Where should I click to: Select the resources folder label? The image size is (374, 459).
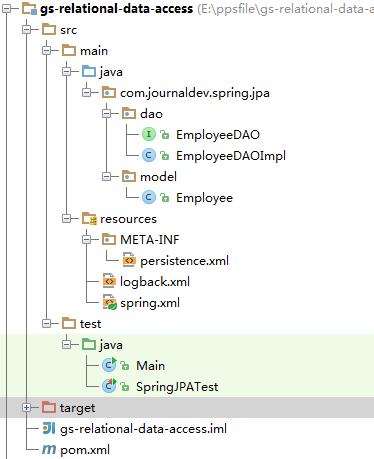(128, 219)
